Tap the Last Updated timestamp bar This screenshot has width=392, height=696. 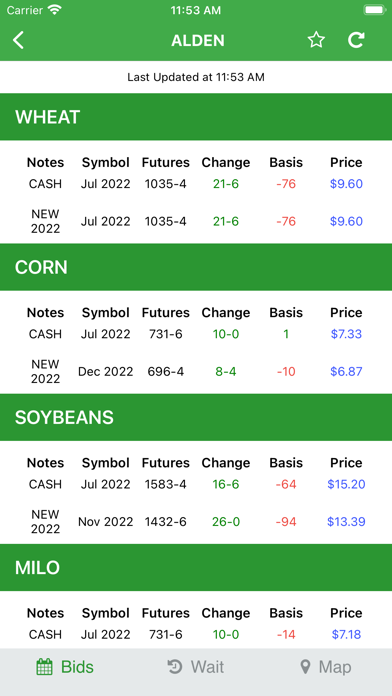pos(196,77)
